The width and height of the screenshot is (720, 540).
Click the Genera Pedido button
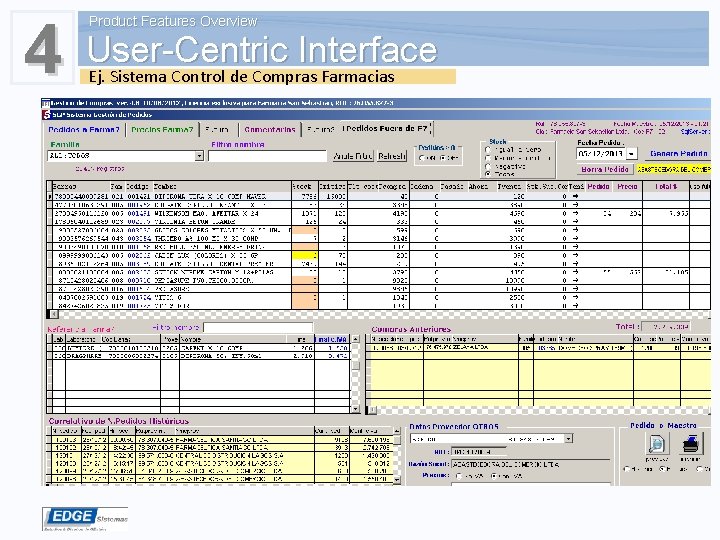pyautogui.click(x=678, y=154)
